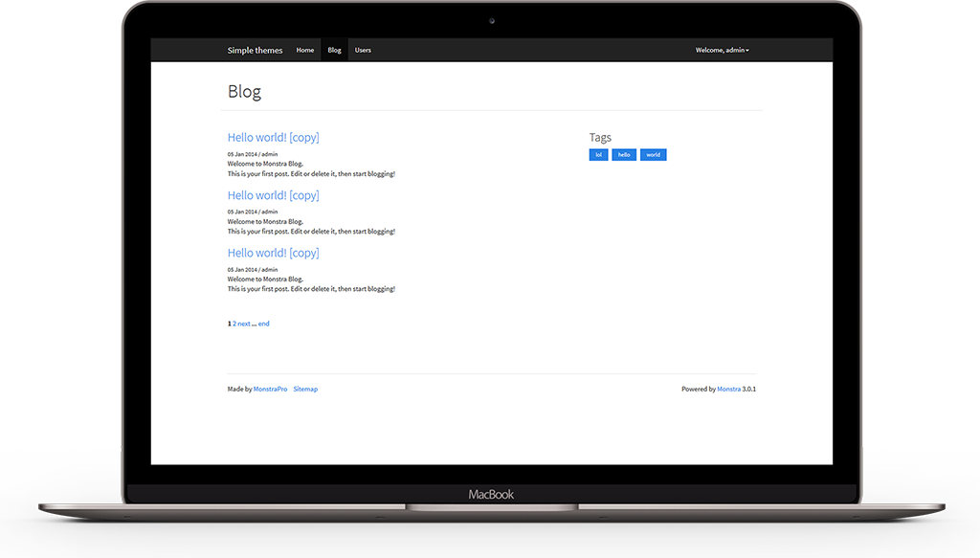Image resolution: width=980 pixels, height=558 pixels.
Task: Switch to the Users tab
Action: [363, 50]
